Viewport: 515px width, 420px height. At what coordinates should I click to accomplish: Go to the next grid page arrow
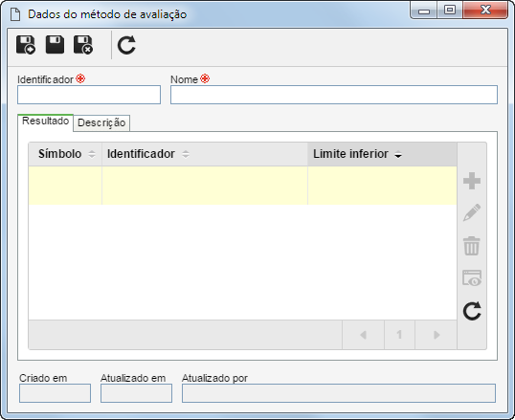tap(437, 335)
